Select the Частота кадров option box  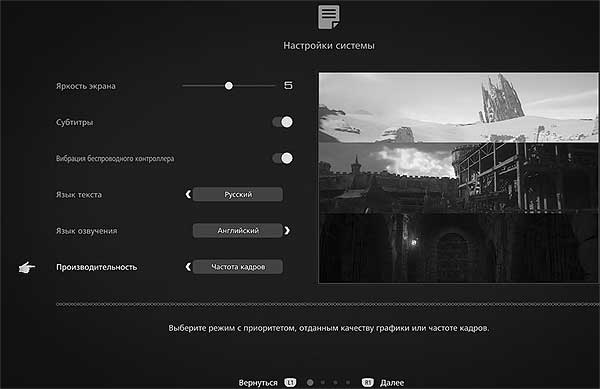(238, 267)
